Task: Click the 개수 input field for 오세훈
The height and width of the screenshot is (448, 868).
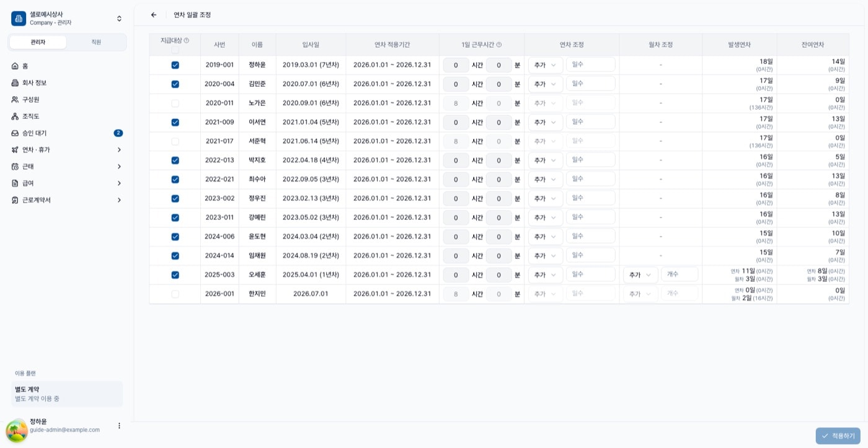Action: tap(680, 275)
